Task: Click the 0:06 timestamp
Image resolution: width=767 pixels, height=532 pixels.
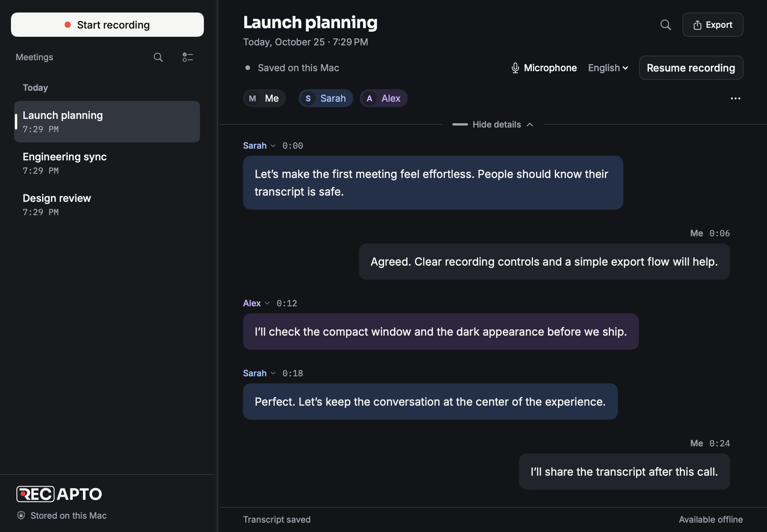Action: pos(720,233)
